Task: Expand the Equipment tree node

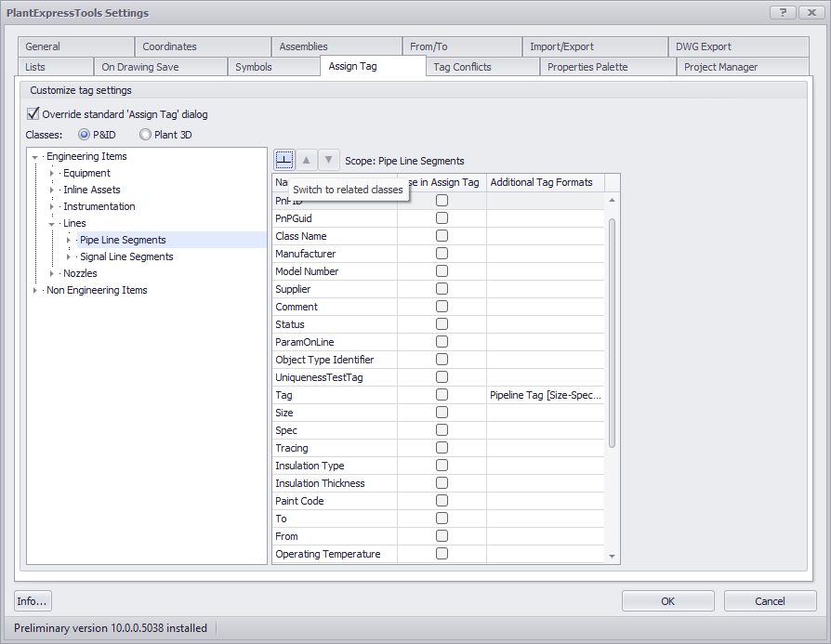Action: click(x=51, y=174)
